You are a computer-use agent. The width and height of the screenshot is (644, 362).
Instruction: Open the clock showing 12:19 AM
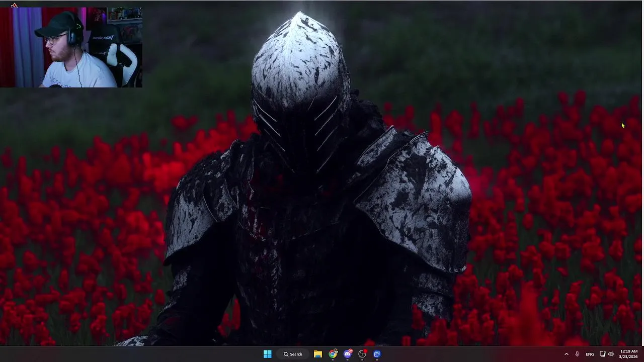(x=629, y=354)
